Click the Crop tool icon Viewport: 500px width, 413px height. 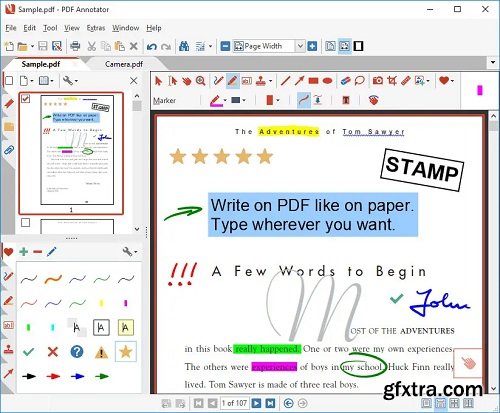click(392, 81)
